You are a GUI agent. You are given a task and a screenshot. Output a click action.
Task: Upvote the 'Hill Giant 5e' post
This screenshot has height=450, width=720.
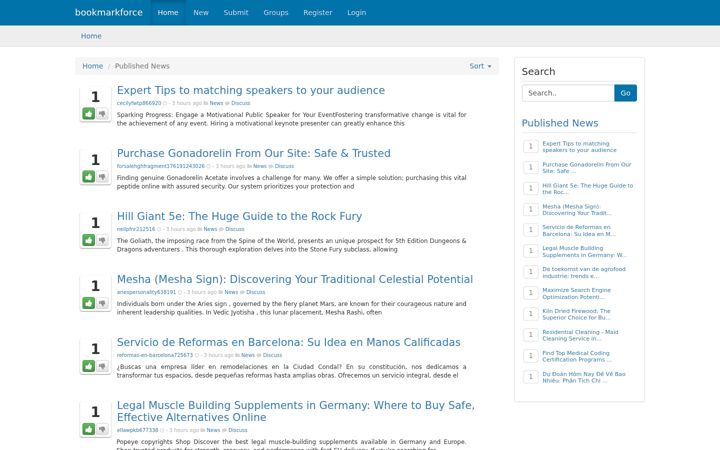(89, 240)
